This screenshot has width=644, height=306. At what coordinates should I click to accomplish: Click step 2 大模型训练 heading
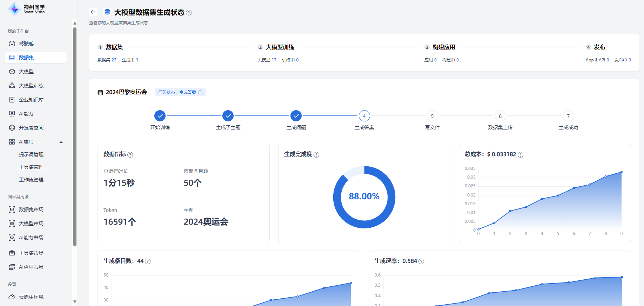tap(280, 47)
